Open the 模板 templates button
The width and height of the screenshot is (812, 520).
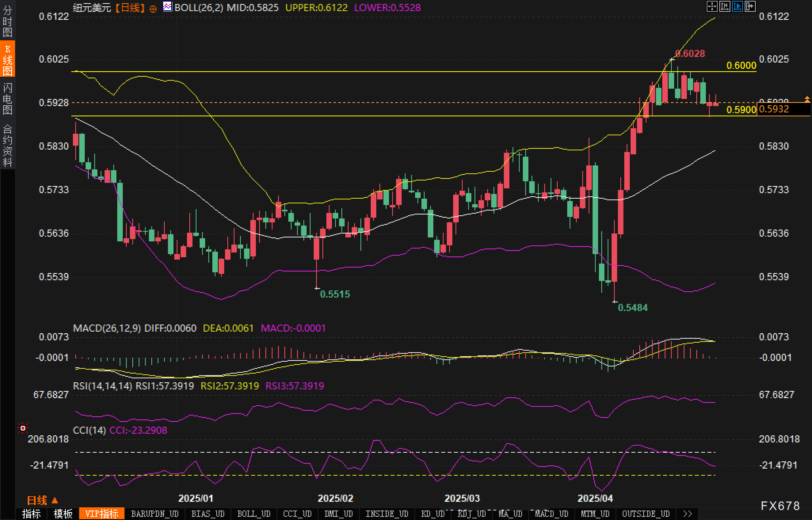(x=63, y=514)
